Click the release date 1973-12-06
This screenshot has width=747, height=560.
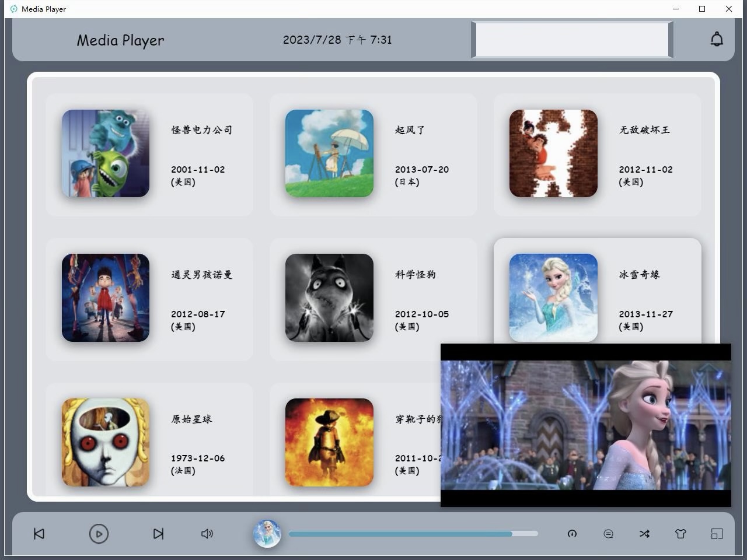[x=198, y=459]
